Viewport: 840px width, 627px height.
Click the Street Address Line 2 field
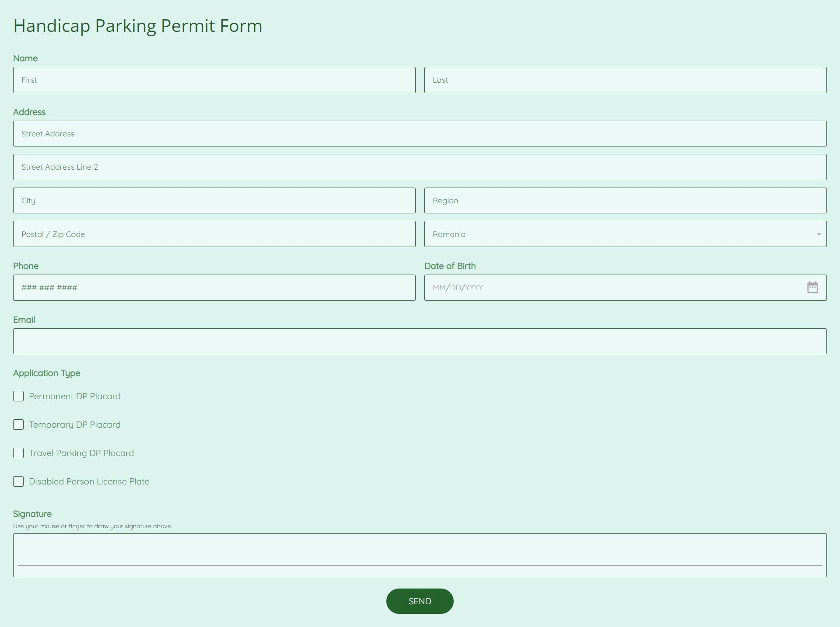point(420,167)
